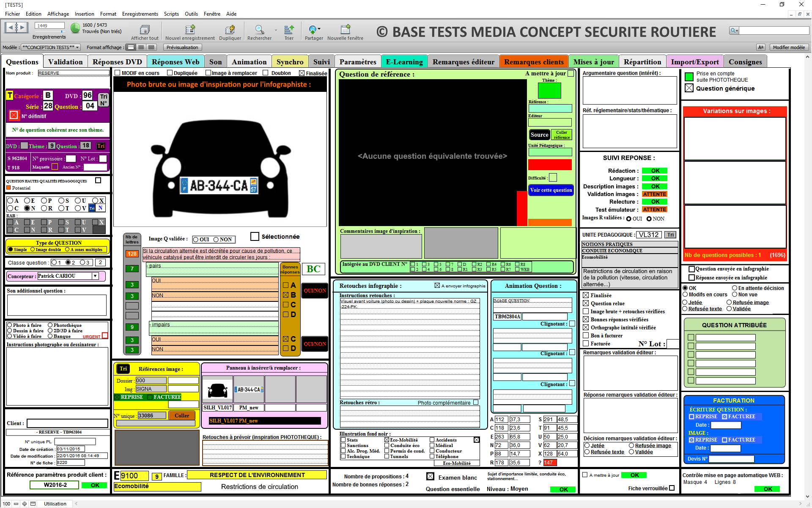Click the red block under Unité Pédagogique
Image resolution: width=812 pixels, height=508 pixels.
[x=550, y=165]
